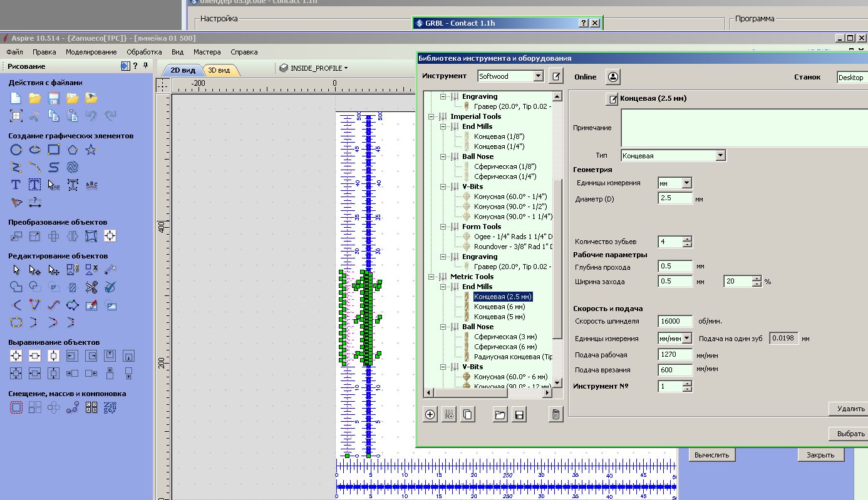
Task: Open the Тип Концевая dropdown
Action: pos(720,156)
